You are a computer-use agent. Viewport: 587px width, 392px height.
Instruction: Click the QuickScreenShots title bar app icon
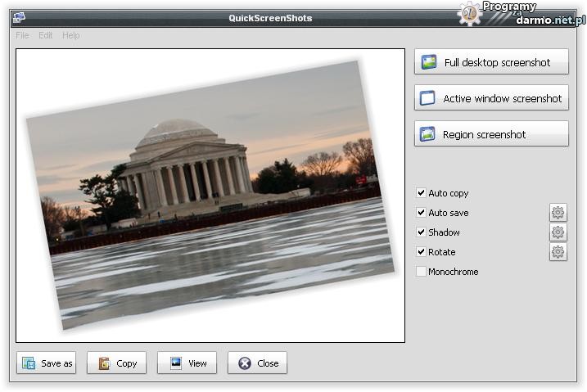18,17
